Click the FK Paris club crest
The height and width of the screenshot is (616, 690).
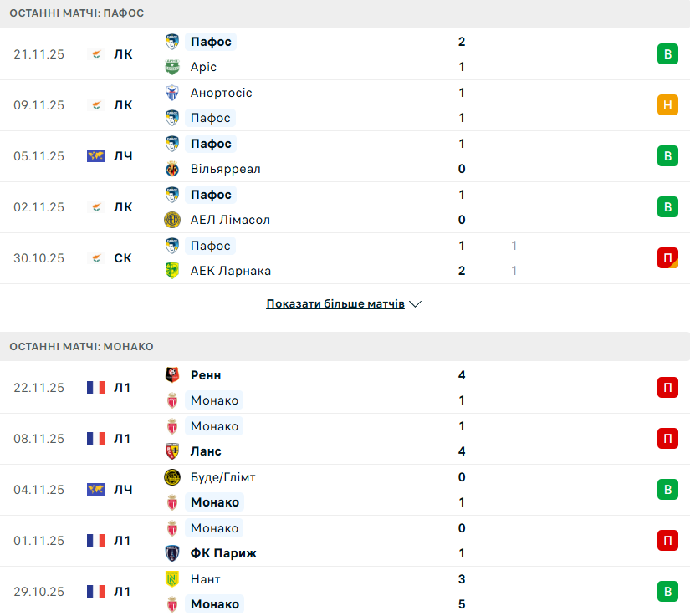click(172, 553)
